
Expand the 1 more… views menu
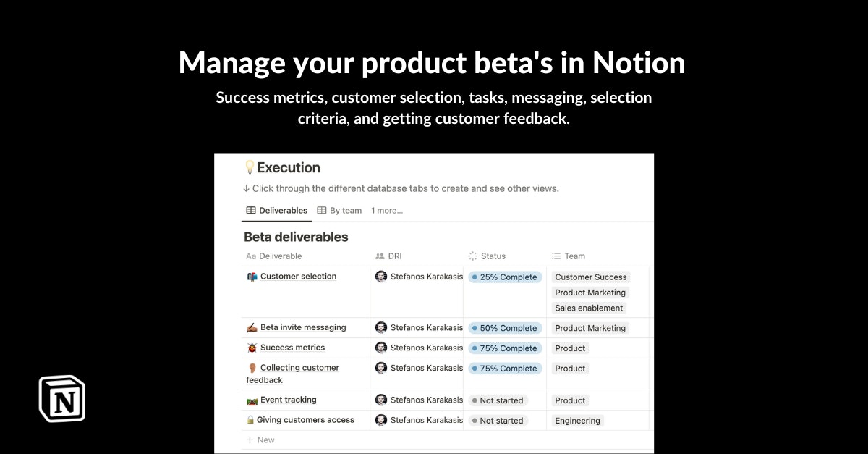(x=387, y=211)
